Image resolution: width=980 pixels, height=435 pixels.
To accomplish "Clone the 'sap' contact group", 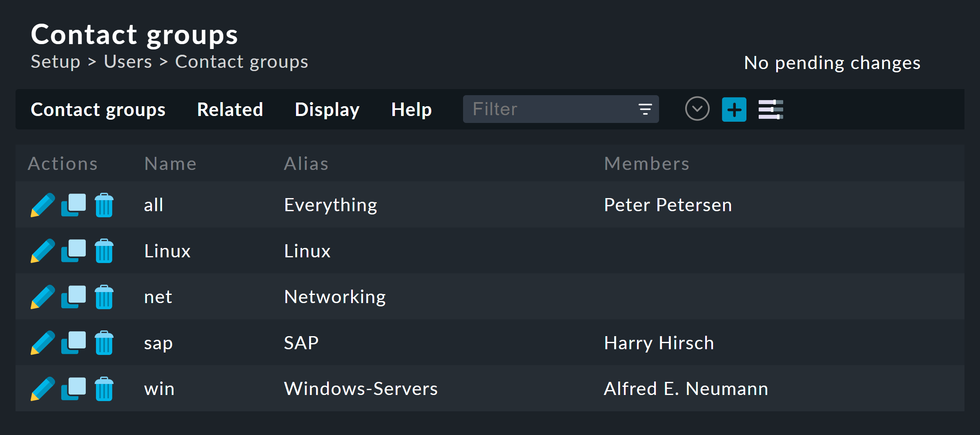I will [x=73, y=343].
